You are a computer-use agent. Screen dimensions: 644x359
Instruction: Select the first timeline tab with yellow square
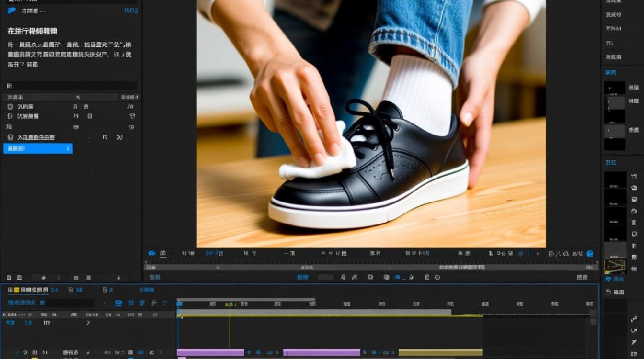coord(28,290)
